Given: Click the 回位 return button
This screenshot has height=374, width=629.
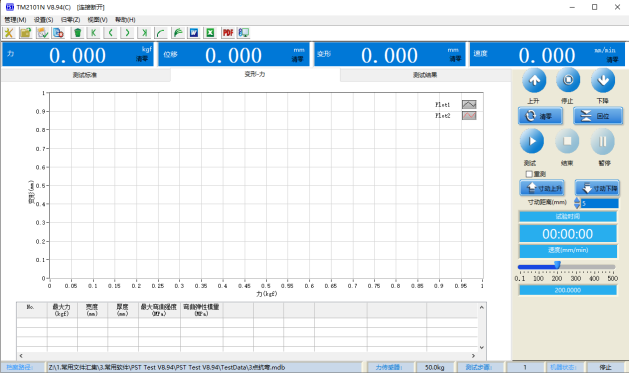Looking at the screenshot, I should [x=598, y=116].
